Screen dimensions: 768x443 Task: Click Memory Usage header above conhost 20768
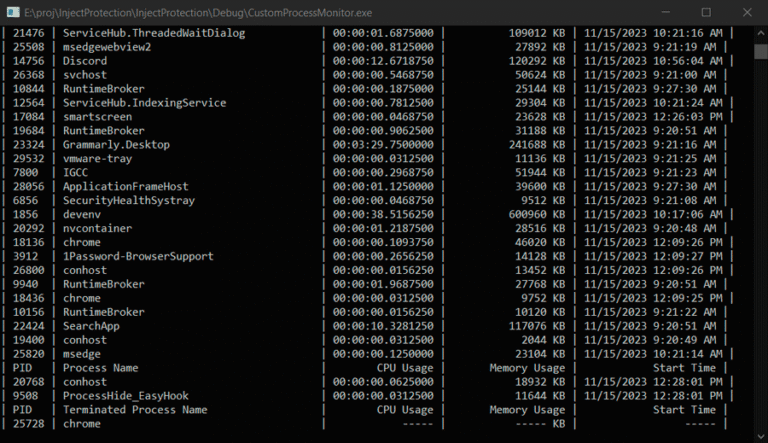click(x=527, y=368)
